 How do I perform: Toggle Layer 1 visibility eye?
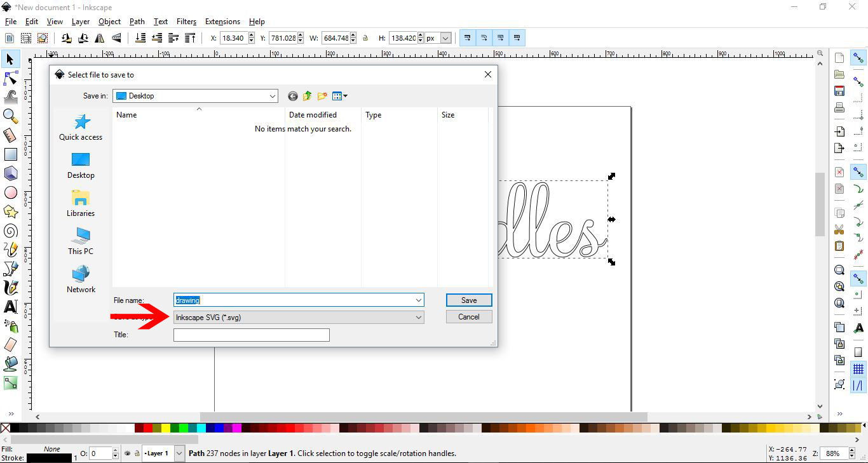pyautogui.click(x=128, y=453)
